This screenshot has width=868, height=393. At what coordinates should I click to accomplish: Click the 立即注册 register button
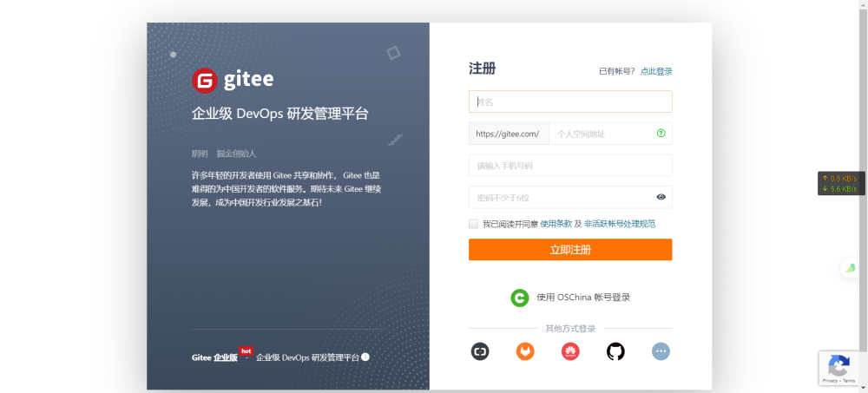[x=570, y=250]
